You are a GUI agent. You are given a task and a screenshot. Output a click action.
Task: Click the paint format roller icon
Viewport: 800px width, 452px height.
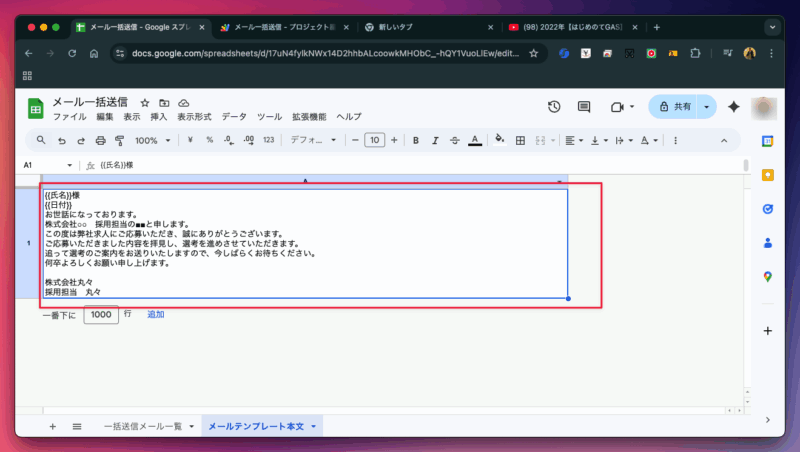point(119,140)
